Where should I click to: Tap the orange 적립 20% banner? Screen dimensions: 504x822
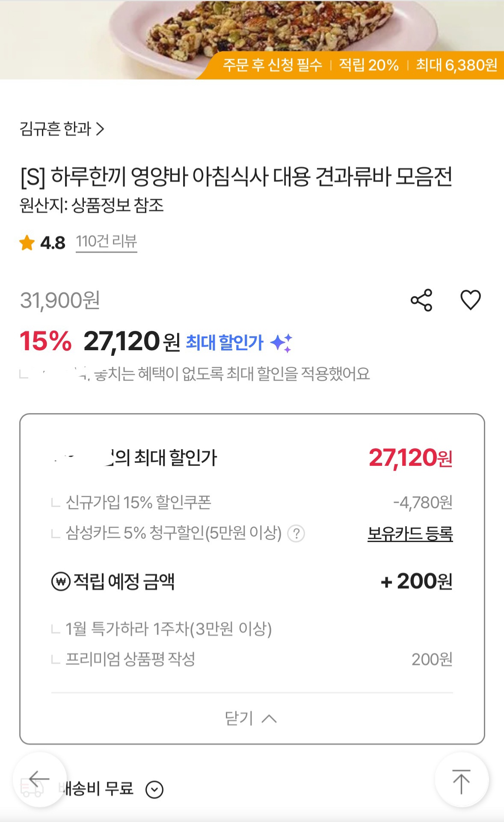tap(369, 65)
